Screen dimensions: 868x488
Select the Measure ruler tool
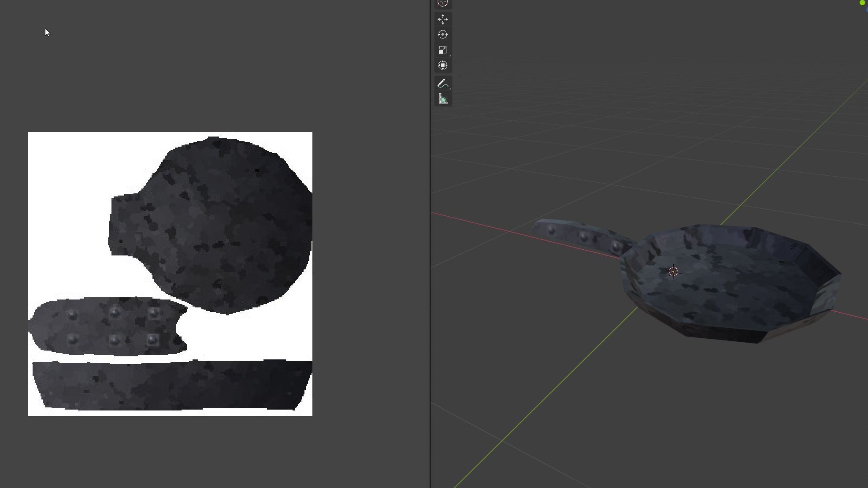click(x=443, y=99)
